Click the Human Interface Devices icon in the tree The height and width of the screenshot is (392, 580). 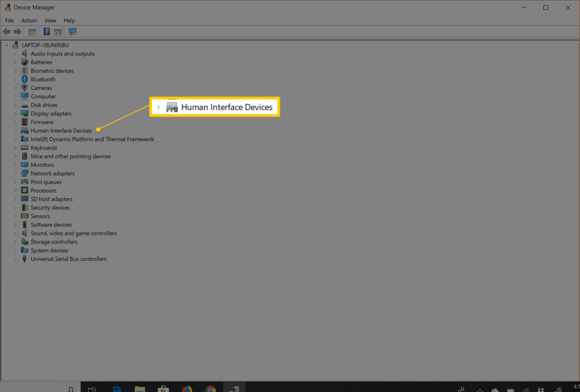[24, 130]
